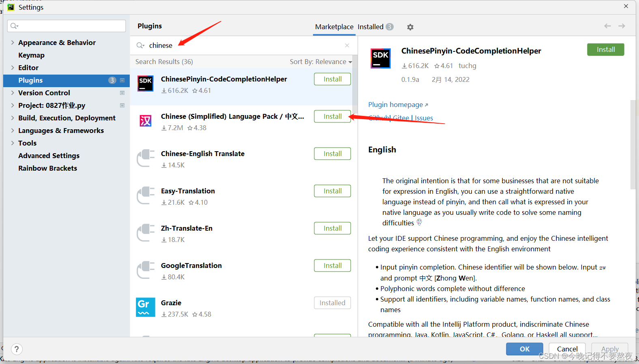The height and width of the screenshot is (364, 639).
Task: Open the plugins gear settings icon
Action: (410, 27)
